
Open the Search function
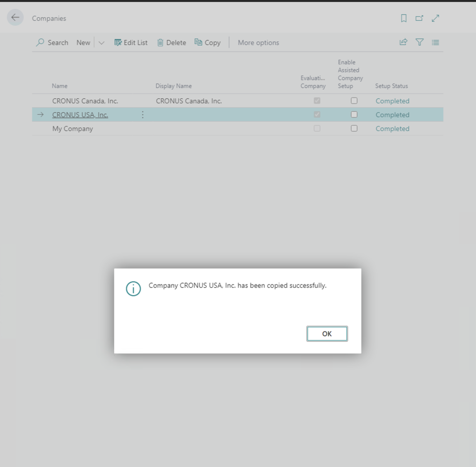tap(52, 42)
